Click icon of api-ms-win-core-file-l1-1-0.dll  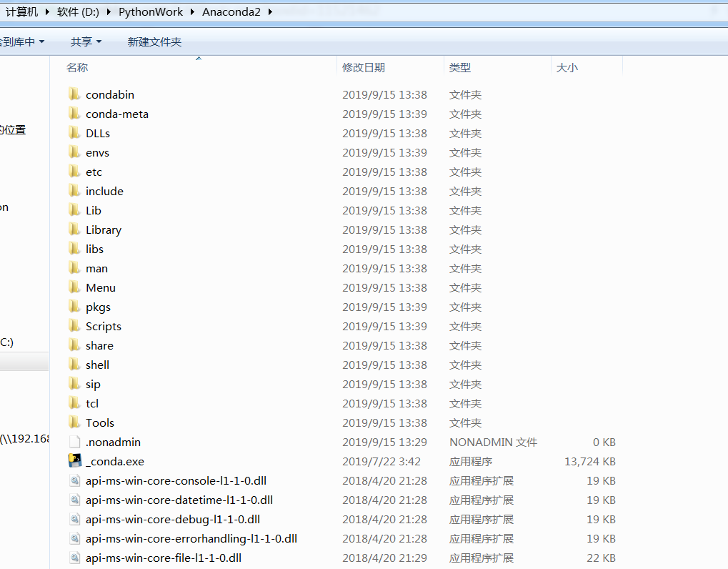click(75, 558)
